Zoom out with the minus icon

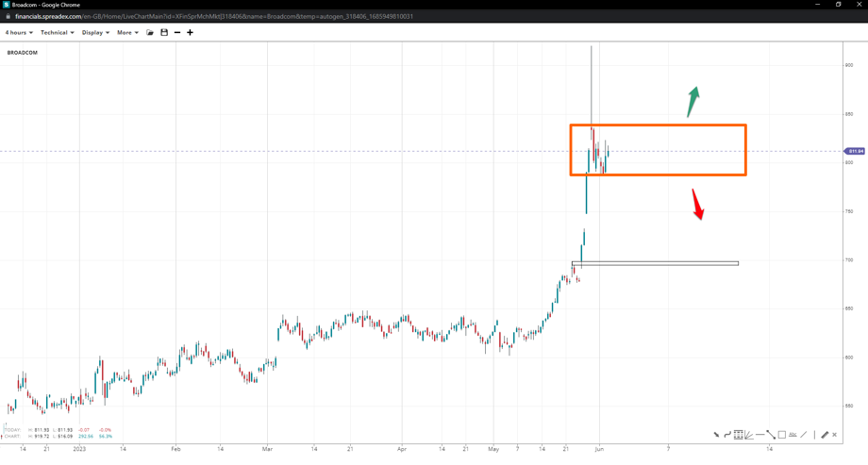coord(177,33)
